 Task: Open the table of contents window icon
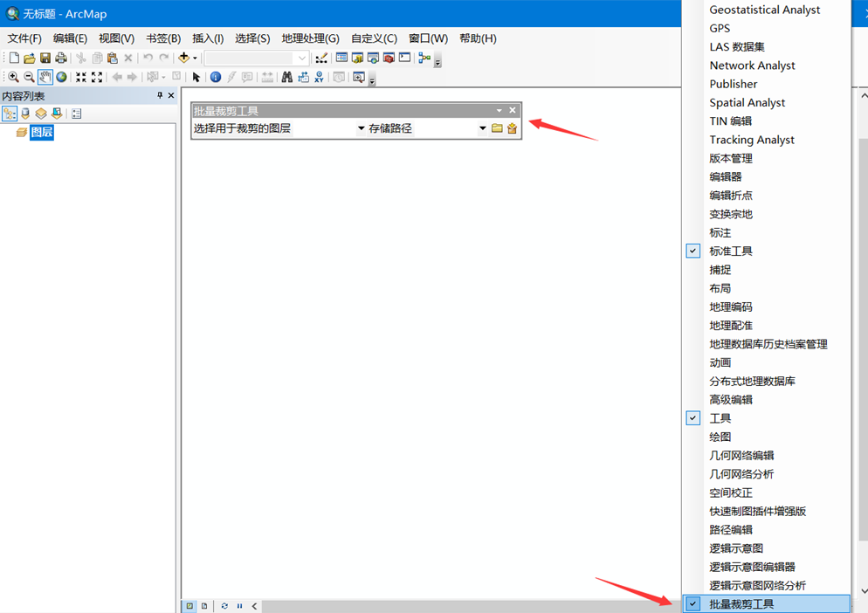pyautogui.click(x=341, y=58)
